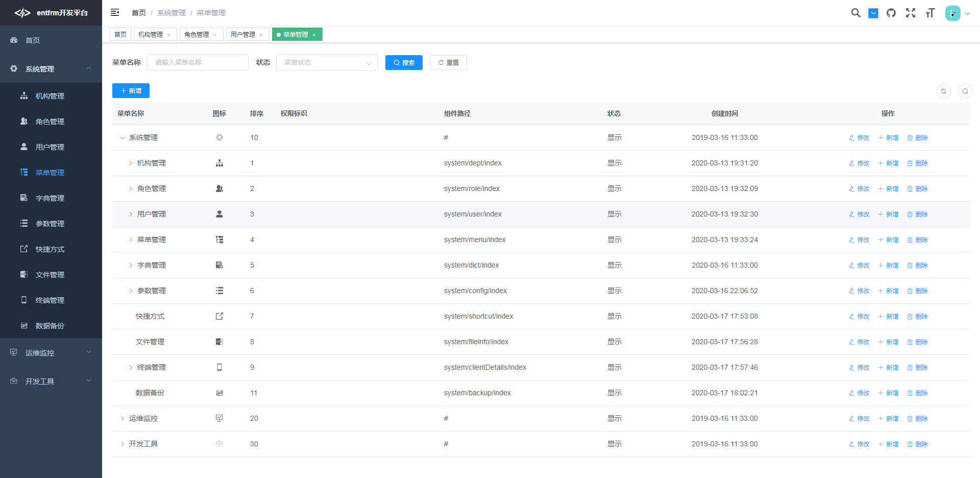This screenshot has width=980, height=478.
Task: Click 删除 in the 数据备份 row
Action: pos(917,393)
